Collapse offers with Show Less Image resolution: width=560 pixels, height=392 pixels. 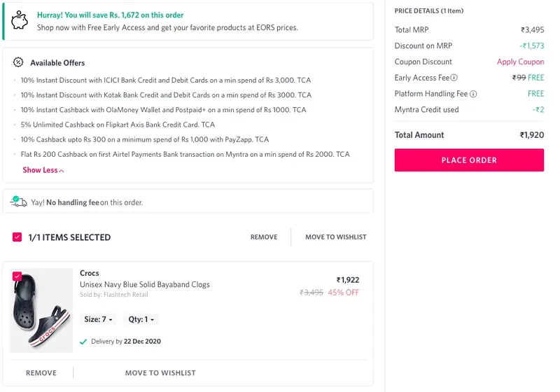43,170
